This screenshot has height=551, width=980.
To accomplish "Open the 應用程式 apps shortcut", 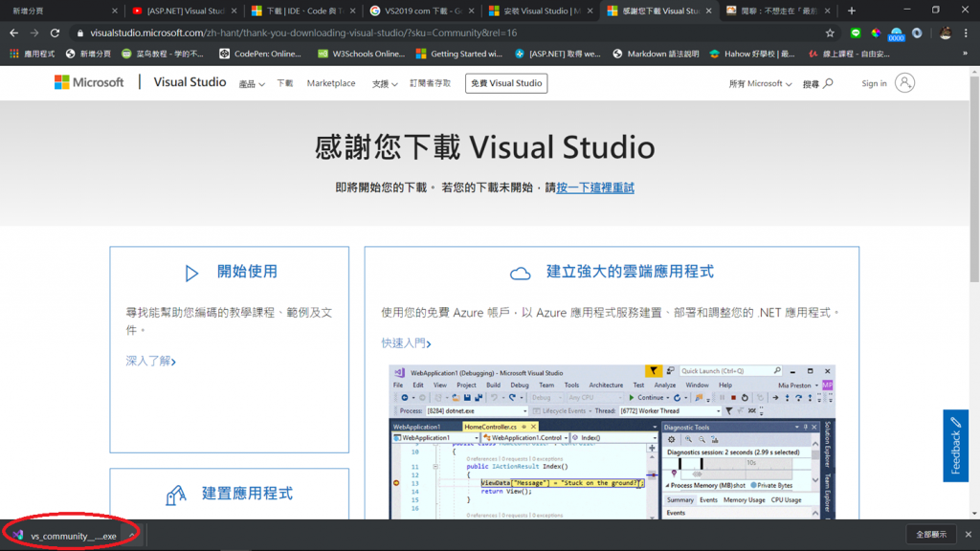I will point(32,54).
